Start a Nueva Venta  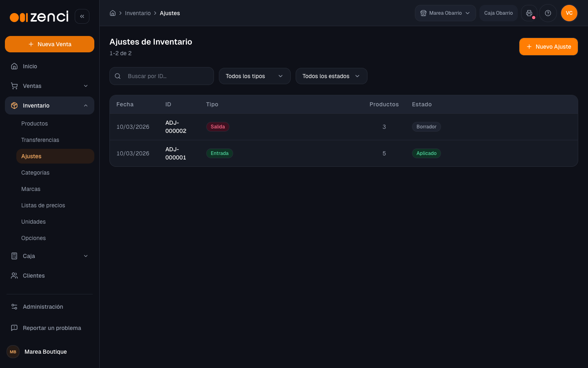(49, 44)
